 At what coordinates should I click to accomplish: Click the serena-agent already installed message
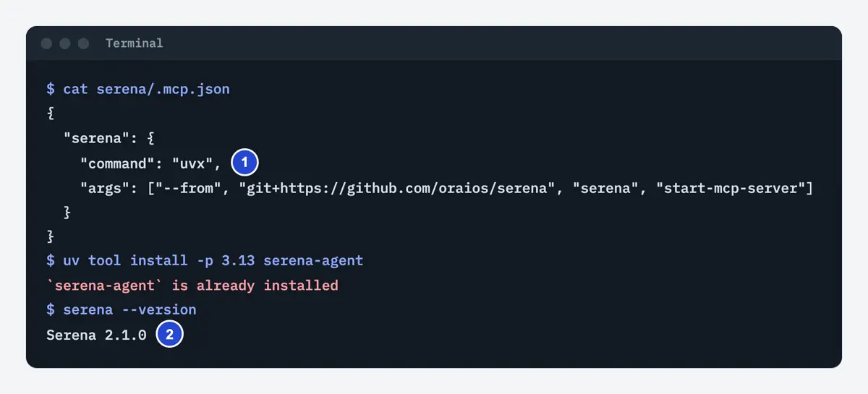coord(192,286)
